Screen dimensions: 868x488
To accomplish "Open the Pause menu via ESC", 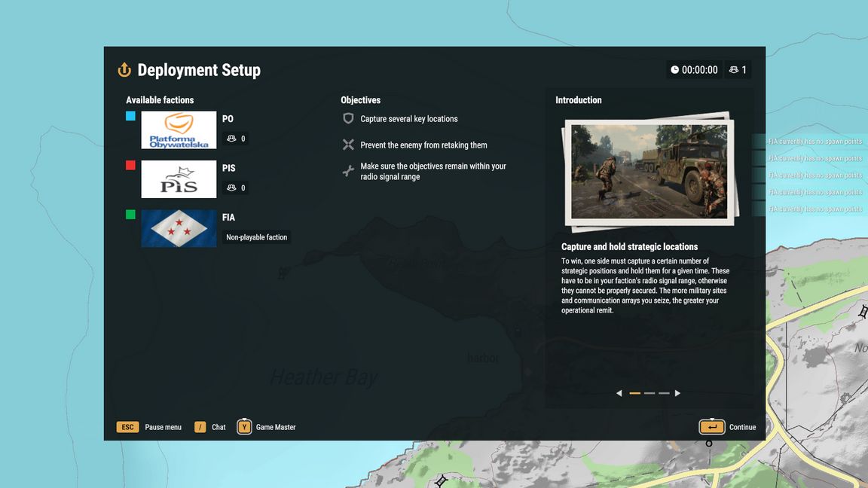I will point(127,427).
